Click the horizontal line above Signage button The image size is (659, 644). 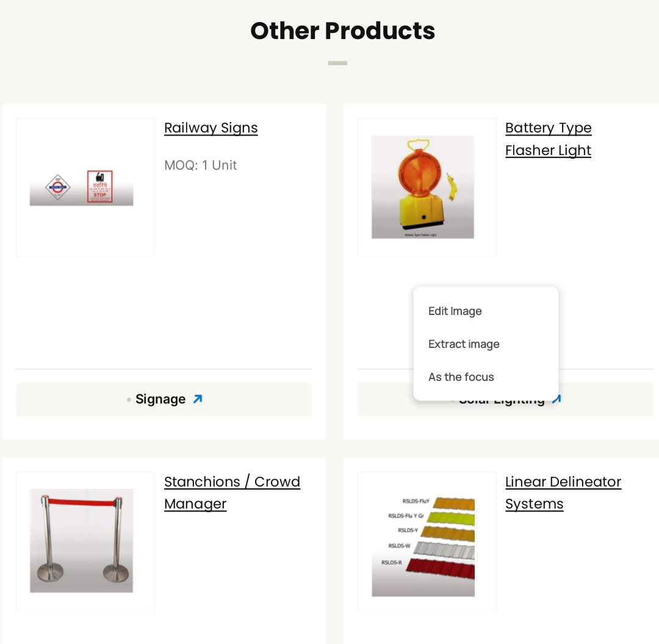164,369
